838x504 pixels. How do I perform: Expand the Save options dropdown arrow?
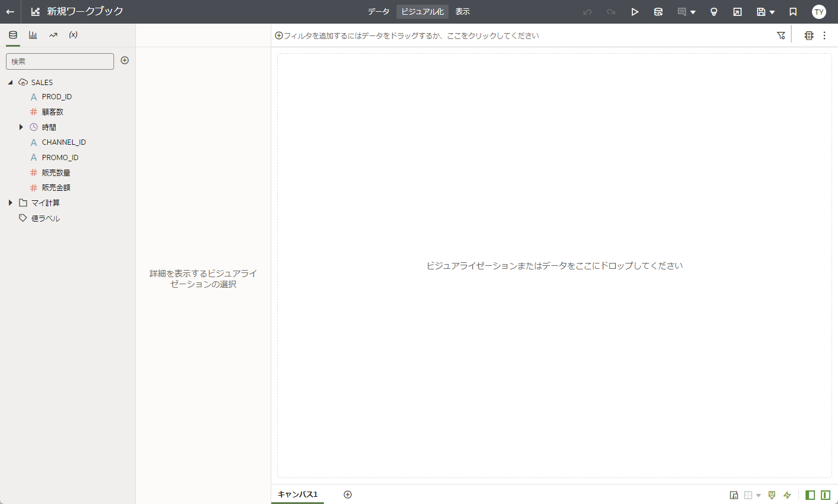pyautogui.click(x=772, y=12)
